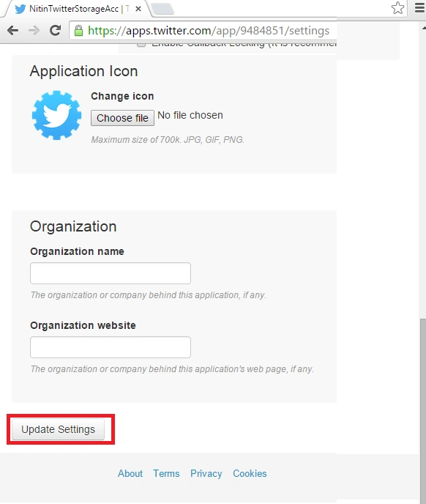The image size is (426, 504).
Task: Open the Privacy footer link
Action: pos(206,473)
